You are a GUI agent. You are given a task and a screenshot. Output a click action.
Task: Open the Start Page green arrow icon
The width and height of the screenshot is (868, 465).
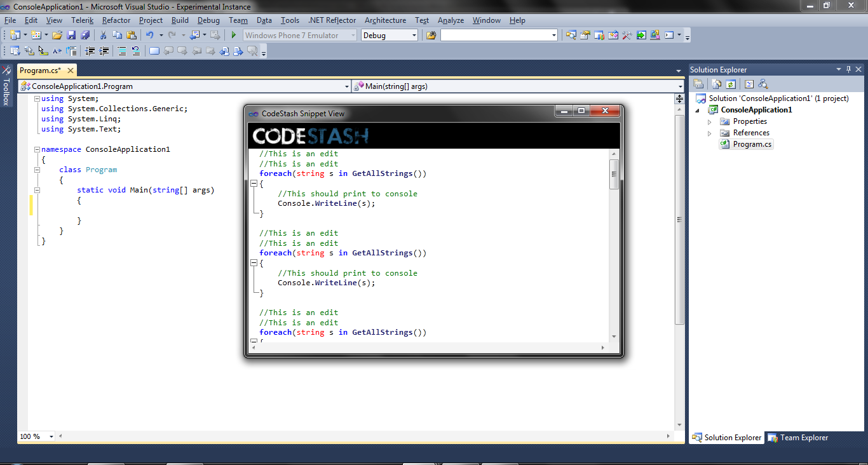641,36
